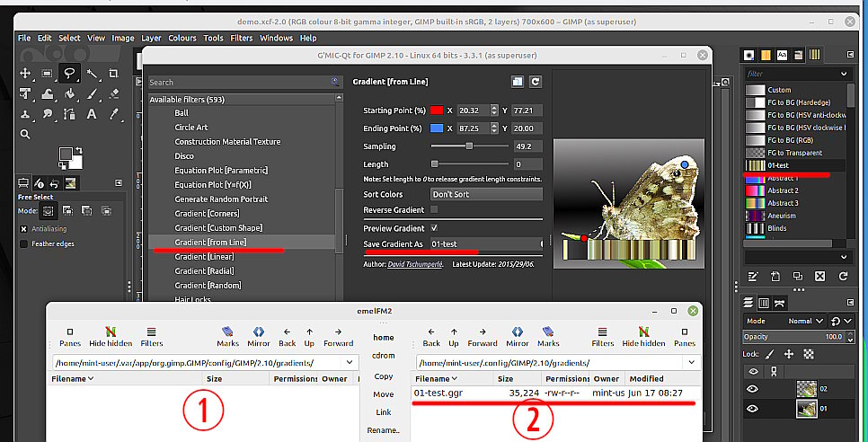Open tag assign dropdown below gradient list
The height and width of the screenshot is (442, 868).
(844, 257)
